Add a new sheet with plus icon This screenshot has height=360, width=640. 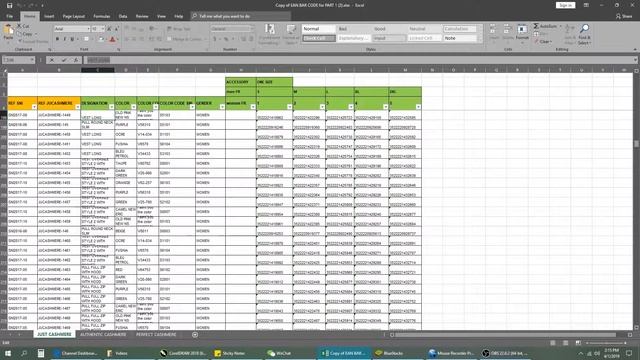pyautogui.click(x=195, y=335)
